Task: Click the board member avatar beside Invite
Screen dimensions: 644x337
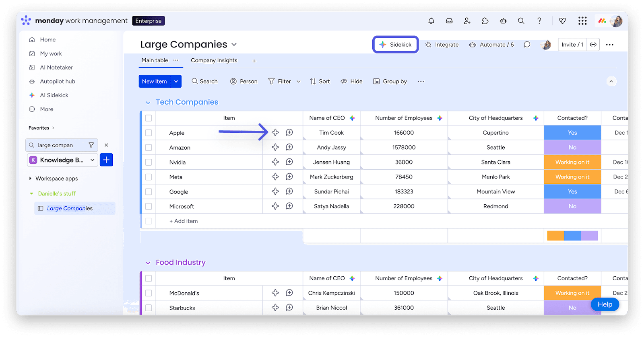Action: pyautogui.click(x=546, y=45)
